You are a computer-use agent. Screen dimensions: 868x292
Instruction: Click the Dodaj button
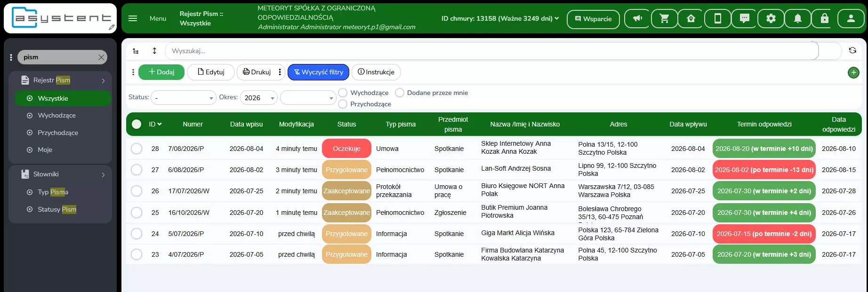[161, 72]
